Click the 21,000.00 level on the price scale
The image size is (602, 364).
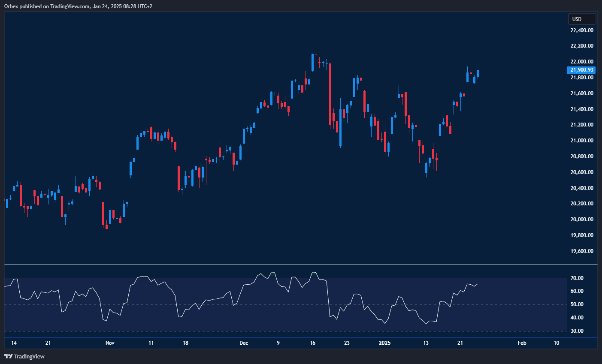[582, 141]
